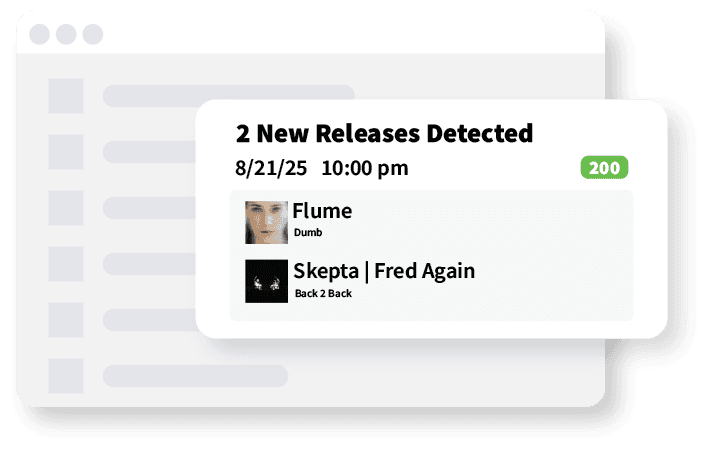Choose the third gray sidebar square from top
712x451 pixels.
(x=66, y=208)
